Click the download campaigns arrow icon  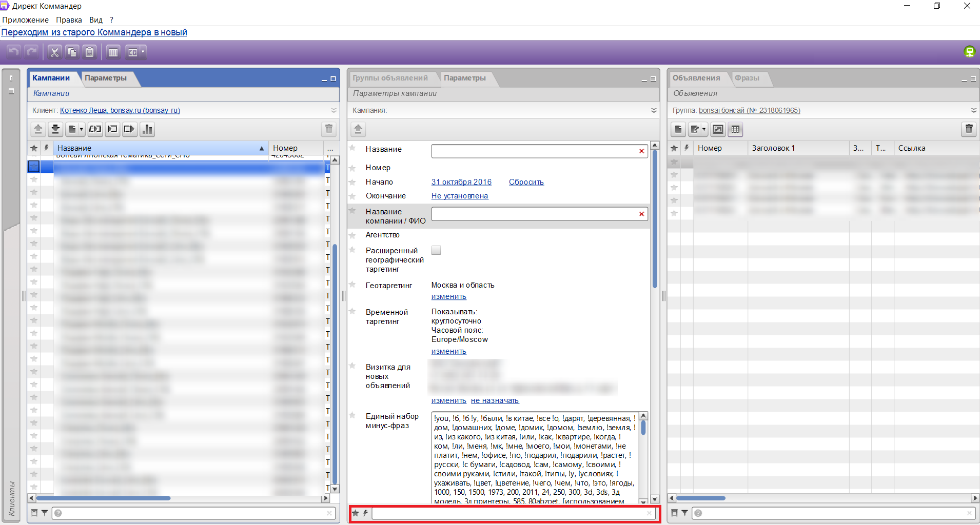[x=55, y=129]
